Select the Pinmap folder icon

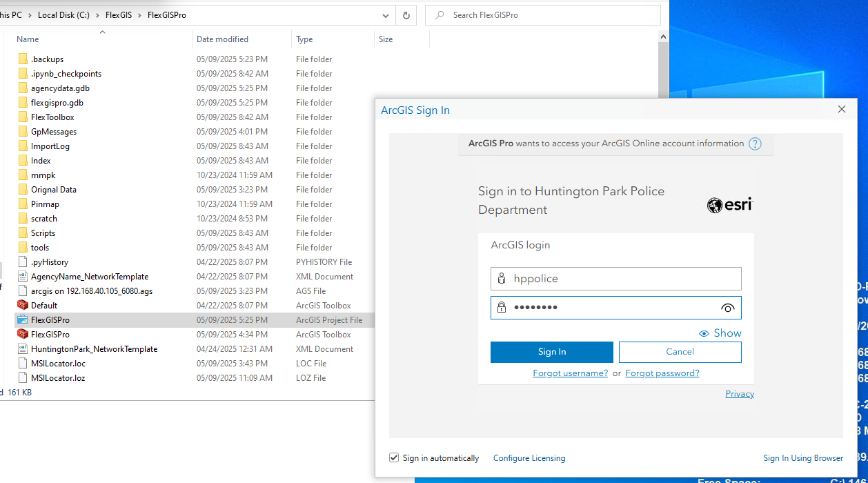[x=23, y=204]
